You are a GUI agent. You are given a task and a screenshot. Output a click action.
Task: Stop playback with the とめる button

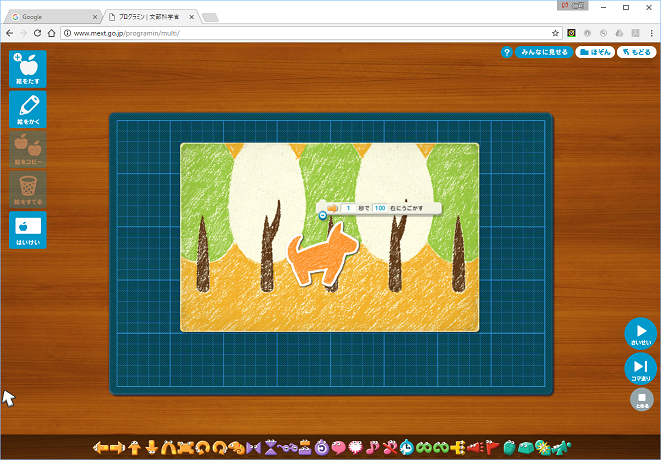coord(642,399)
